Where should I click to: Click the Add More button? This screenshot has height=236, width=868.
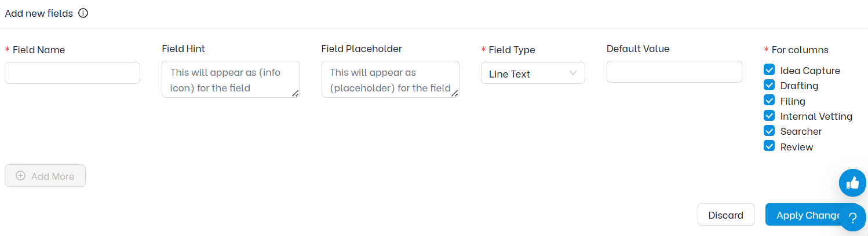point(45,176)
